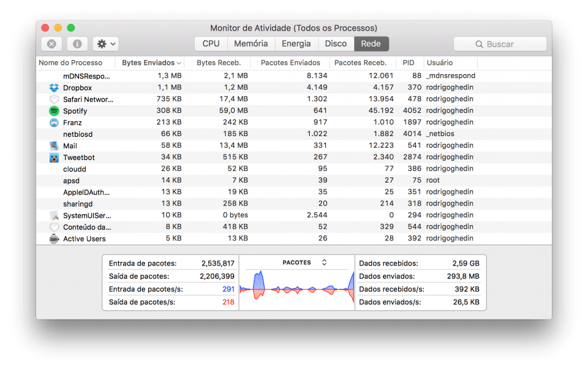
Task: Click the SystemUIServer process icon
Action: coord(54,216)
